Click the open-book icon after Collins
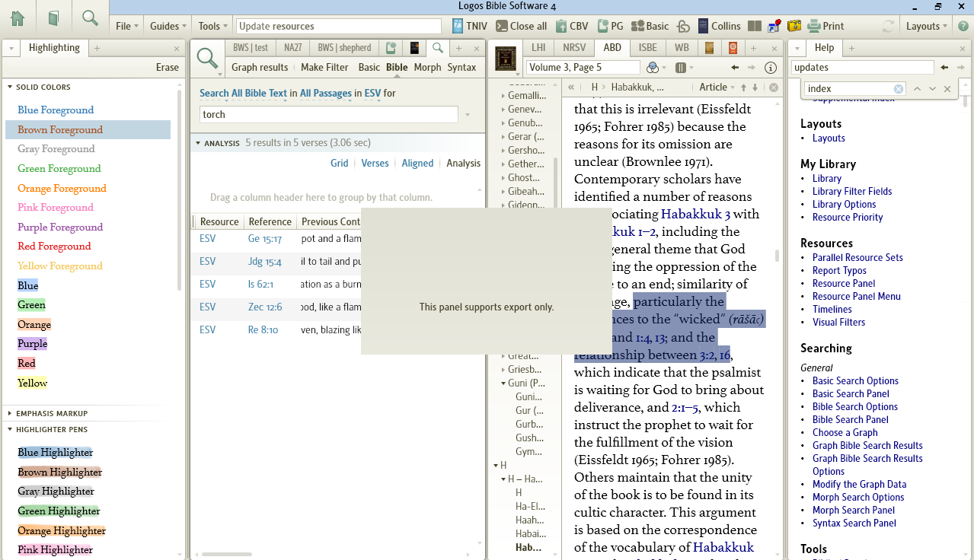The width and height of the screenshot is (974, 560). click(x=755, y=26)
